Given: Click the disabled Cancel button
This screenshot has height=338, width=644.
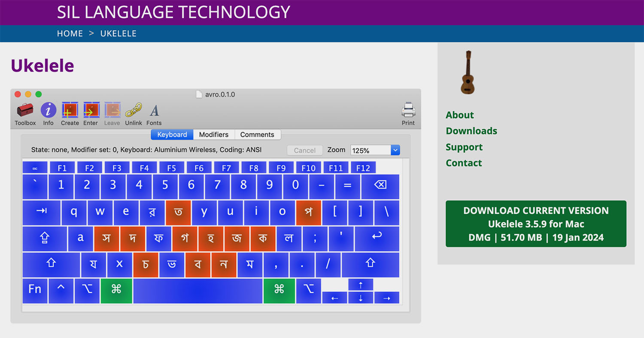Looking at the screenshot, I should [305, 150].
